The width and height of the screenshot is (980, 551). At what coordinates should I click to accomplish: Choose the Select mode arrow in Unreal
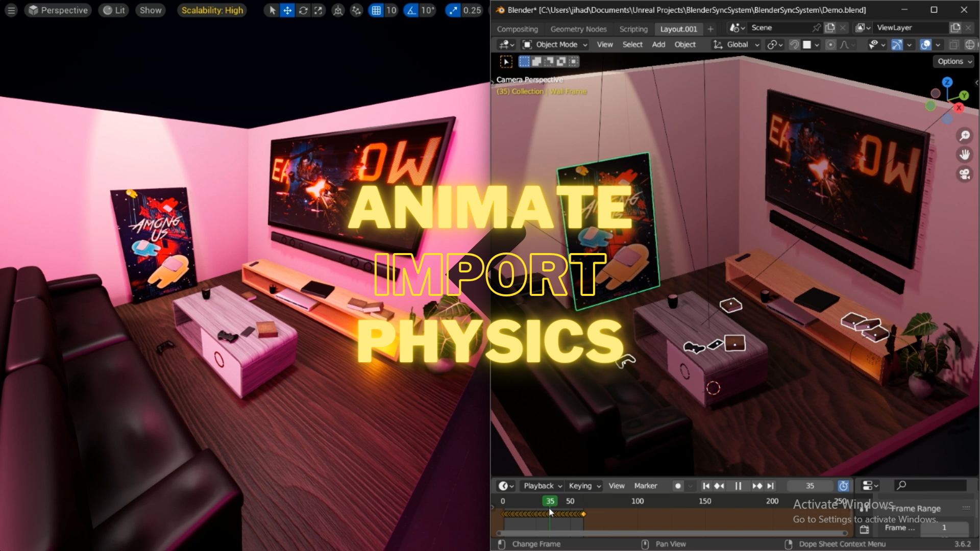pyautogui.click(x=272, y=10)
